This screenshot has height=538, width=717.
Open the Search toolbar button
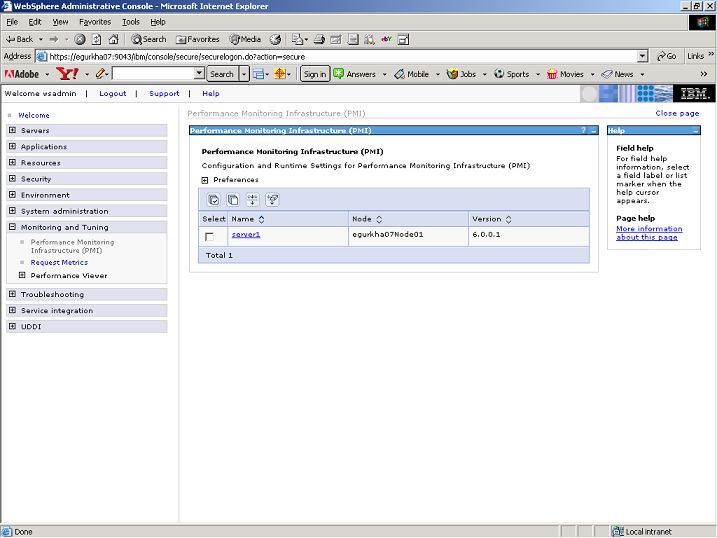149,39
